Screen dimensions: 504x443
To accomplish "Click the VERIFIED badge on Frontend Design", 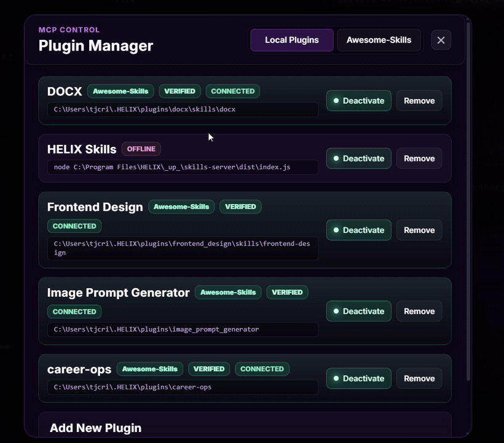I will (240, 207).
